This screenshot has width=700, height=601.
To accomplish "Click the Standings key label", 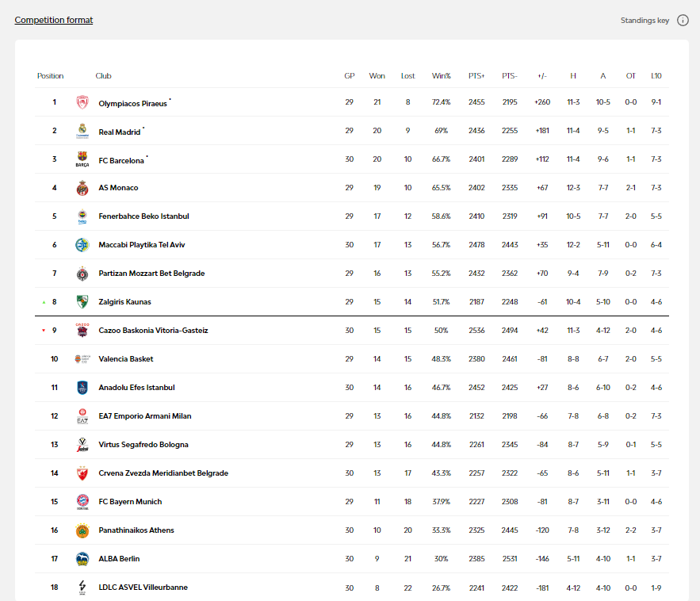I will point(645,21).
